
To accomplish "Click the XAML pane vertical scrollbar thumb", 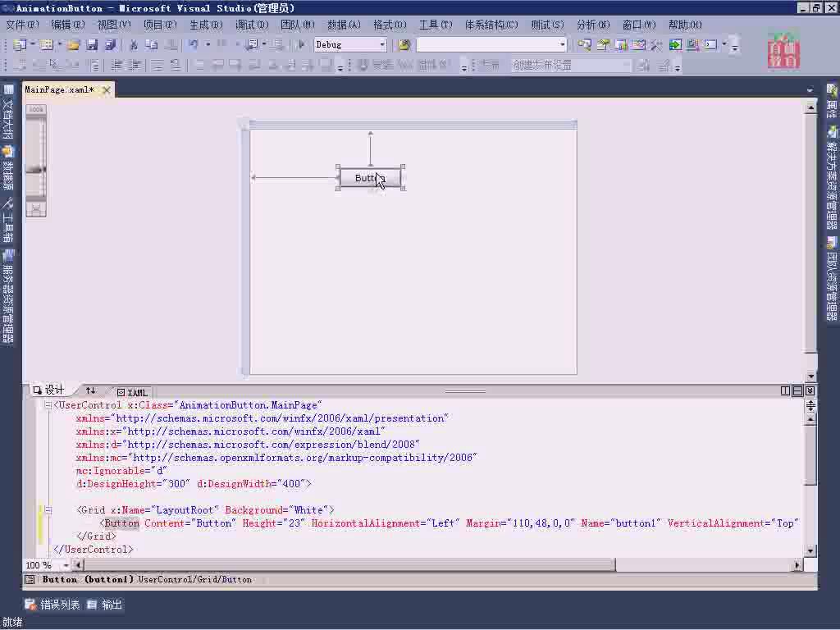I will (810, 455).
